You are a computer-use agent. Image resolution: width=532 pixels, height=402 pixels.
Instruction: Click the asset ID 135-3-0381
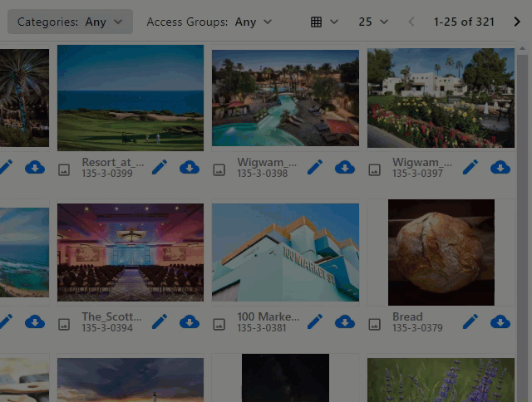click(x=262, y=328)
